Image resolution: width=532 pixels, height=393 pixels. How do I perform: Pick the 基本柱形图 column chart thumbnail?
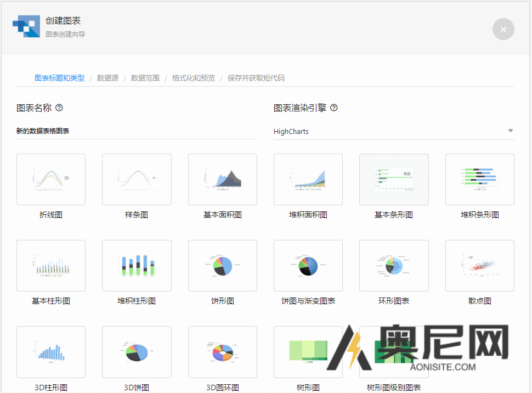pyautogui.click(x=51, y=266)
